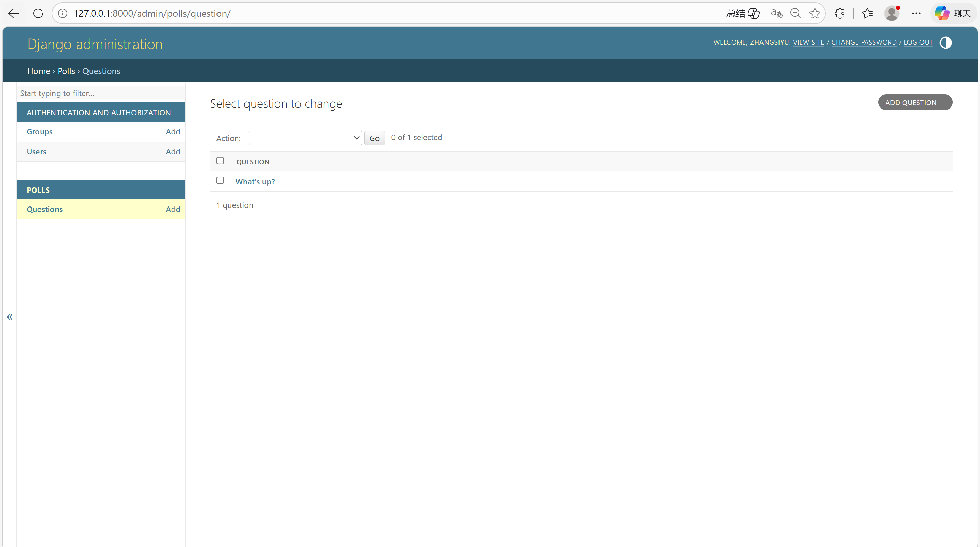This screenshot has width=980, height=547.
Task: Open the browser extensions puzzle icon
Action: pyautogui.click(x=840, y=13)
